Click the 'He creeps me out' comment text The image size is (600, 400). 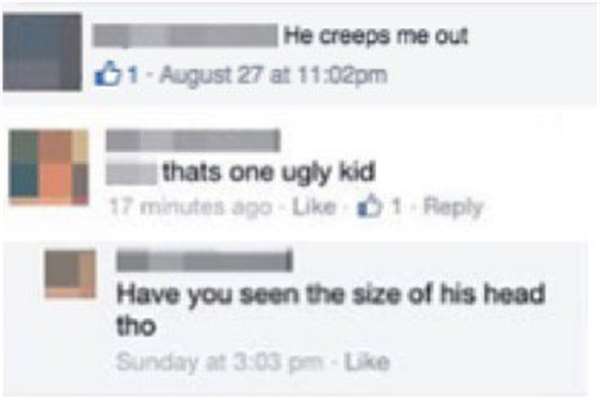(x=376, y=37)
